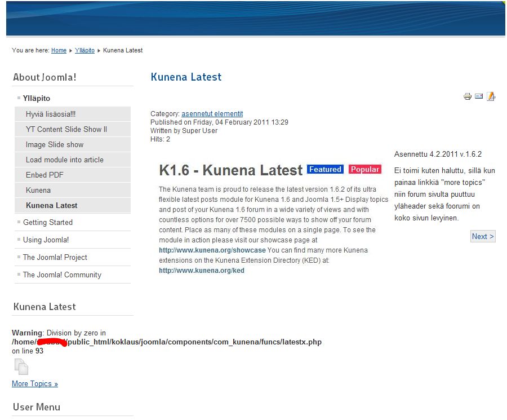
Task: Expand The Joomla! Project menu section
Action: [55, 257]
